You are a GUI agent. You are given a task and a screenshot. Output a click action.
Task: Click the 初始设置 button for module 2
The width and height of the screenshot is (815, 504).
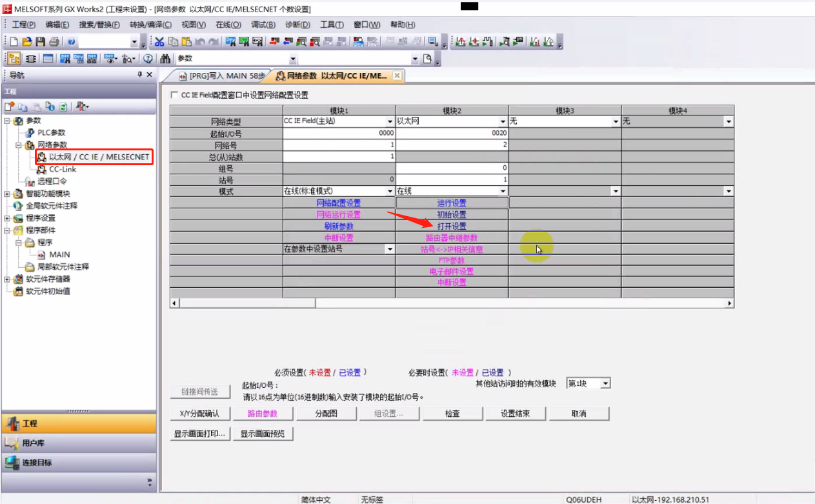click(x=452, y=215)
